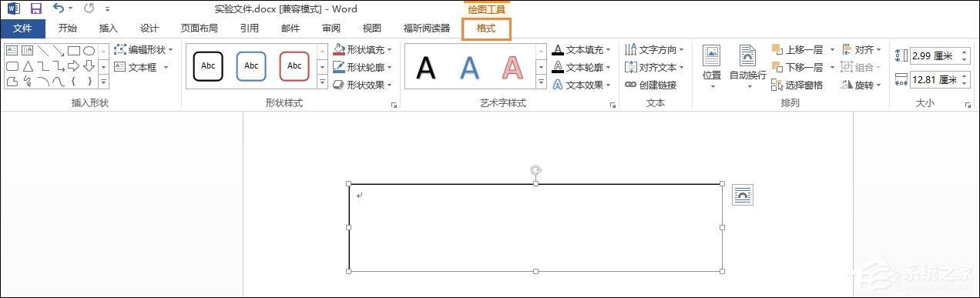Switch to the Page Layout (页面布局) tab
980x298 pixels.
pos(200,28)
